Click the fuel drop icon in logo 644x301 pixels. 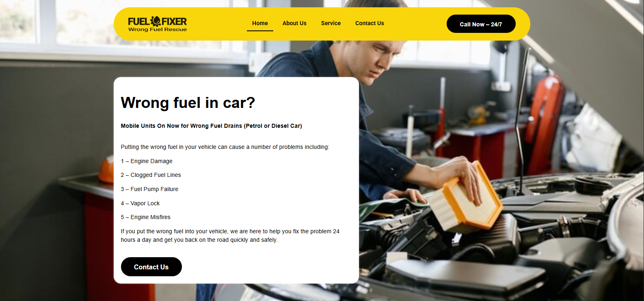pyautogui.click(x=156, y=21)
